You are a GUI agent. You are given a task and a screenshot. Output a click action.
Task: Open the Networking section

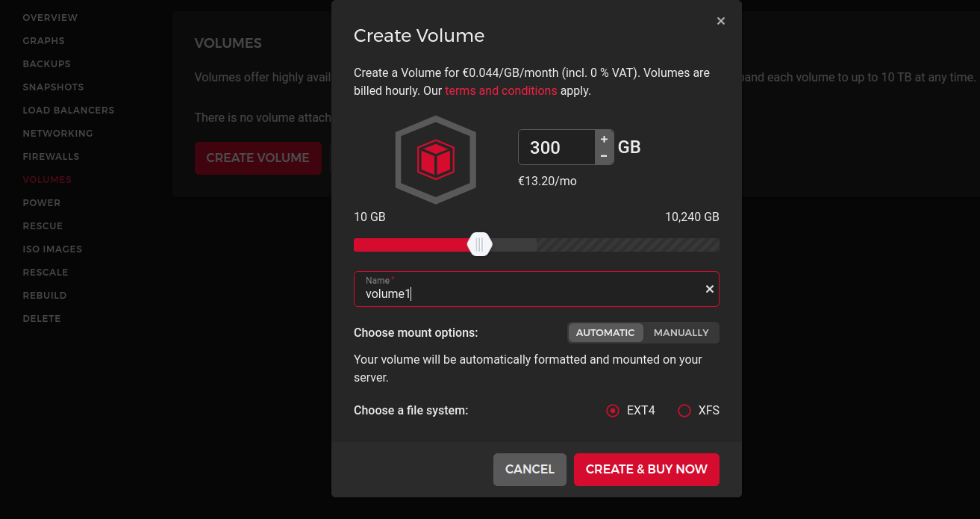(57, 133)
